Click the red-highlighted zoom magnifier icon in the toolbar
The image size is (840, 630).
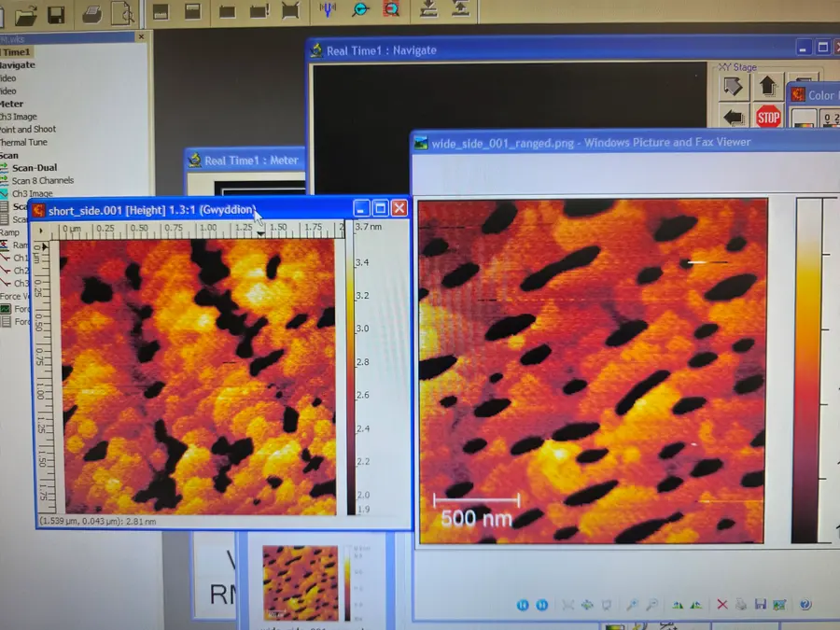[x=392, y=8]
